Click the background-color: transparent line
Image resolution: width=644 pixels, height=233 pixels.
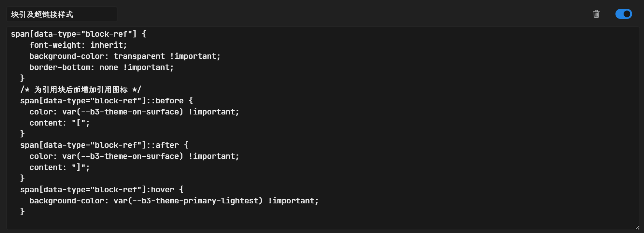(125, 56)
